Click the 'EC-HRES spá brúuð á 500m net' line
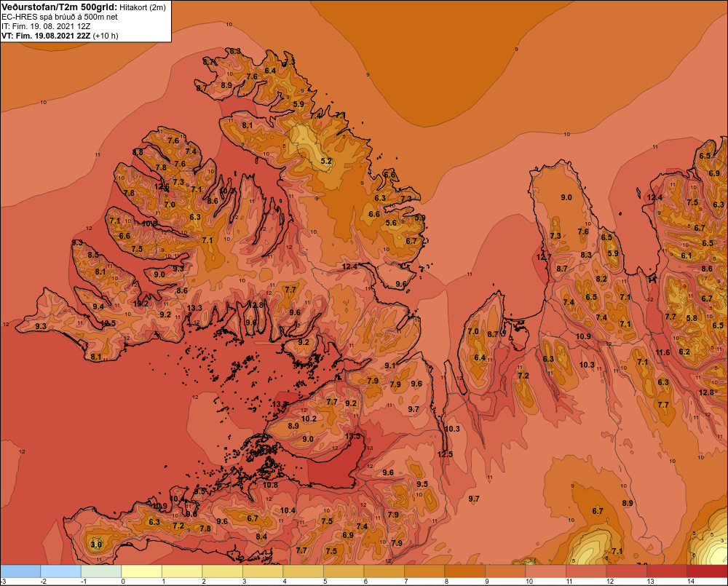Screen dimensions: 728x586 click(60, 17)
